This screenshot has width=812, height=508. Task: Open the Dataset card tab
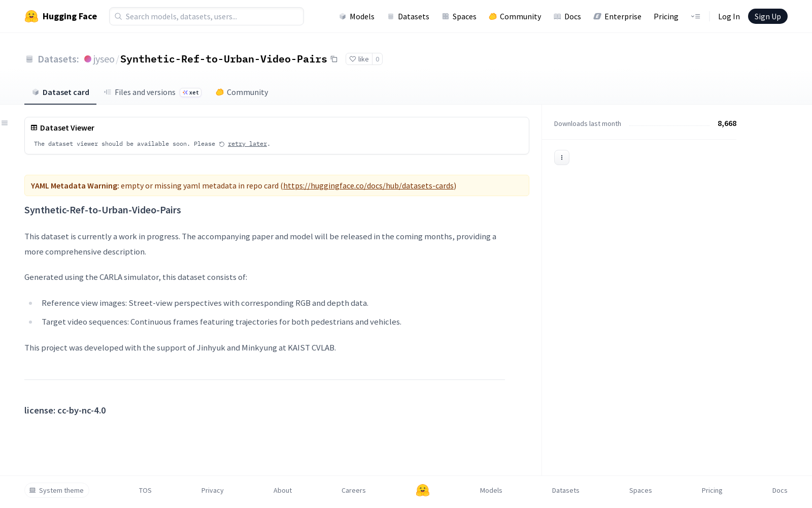[60, 92]
